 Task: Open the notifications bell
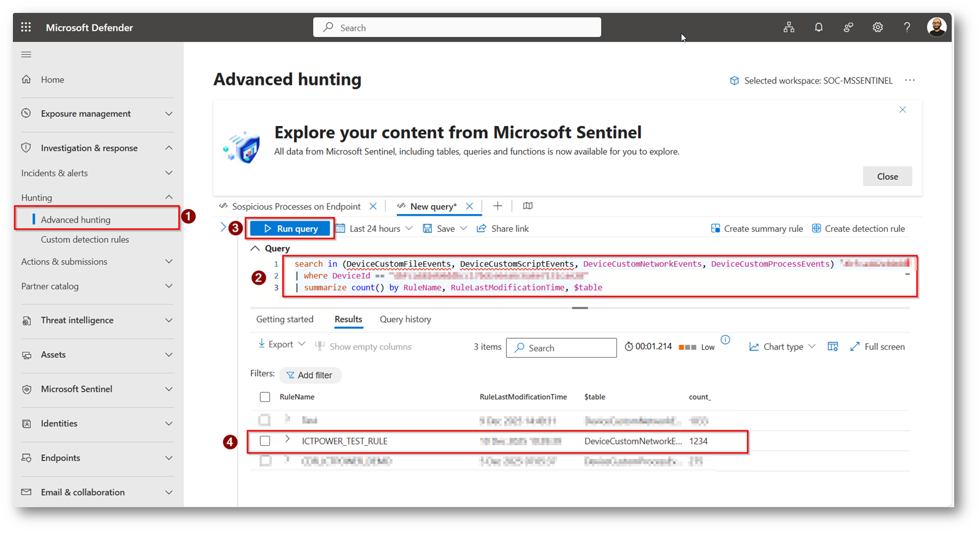point(818,28)
